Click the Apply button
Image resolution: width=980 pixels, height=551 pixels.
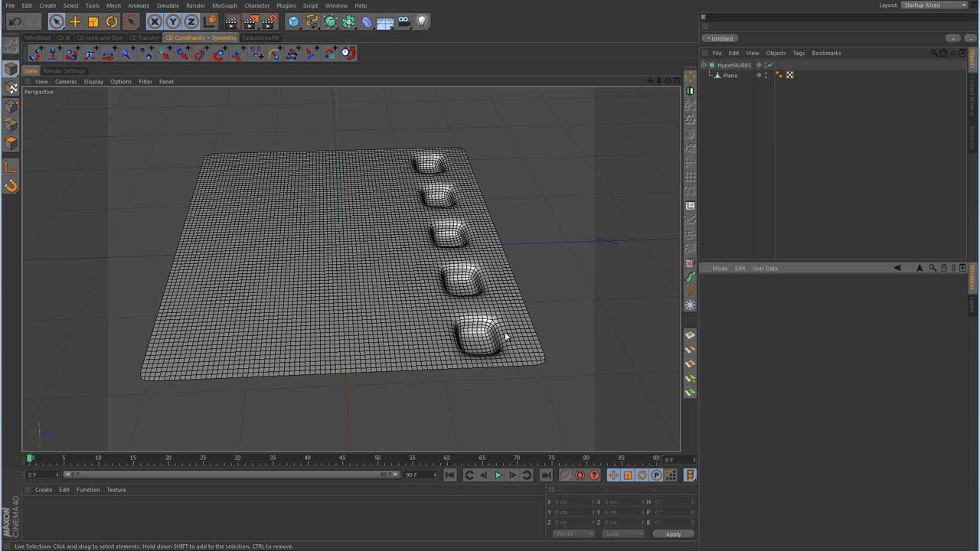(673, 533)
